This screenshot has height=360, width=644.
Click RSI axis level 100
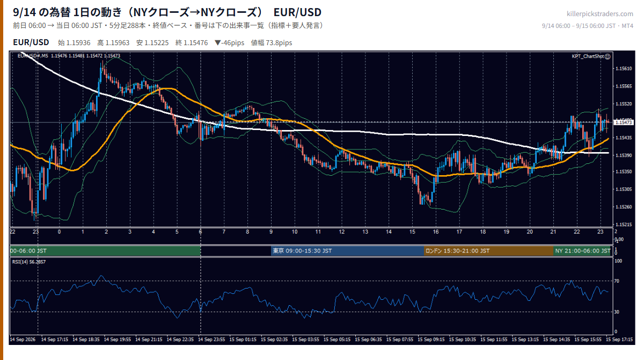(618, 261)
